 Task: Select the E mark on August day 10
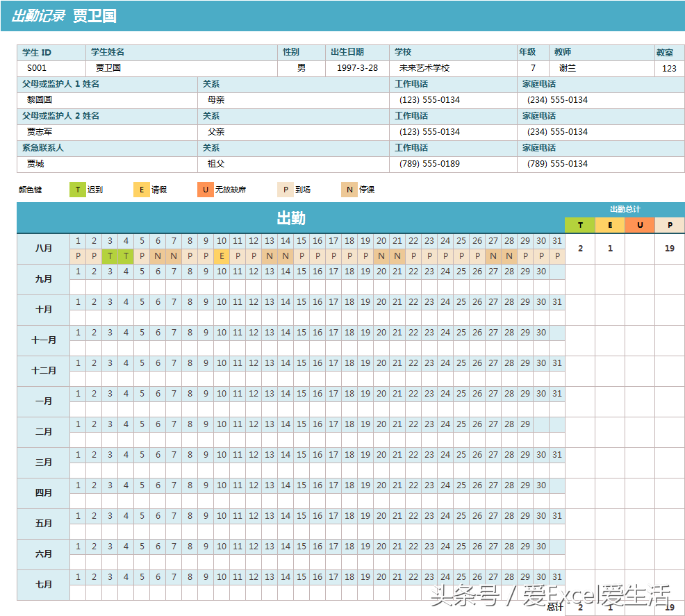coord(222,256)
